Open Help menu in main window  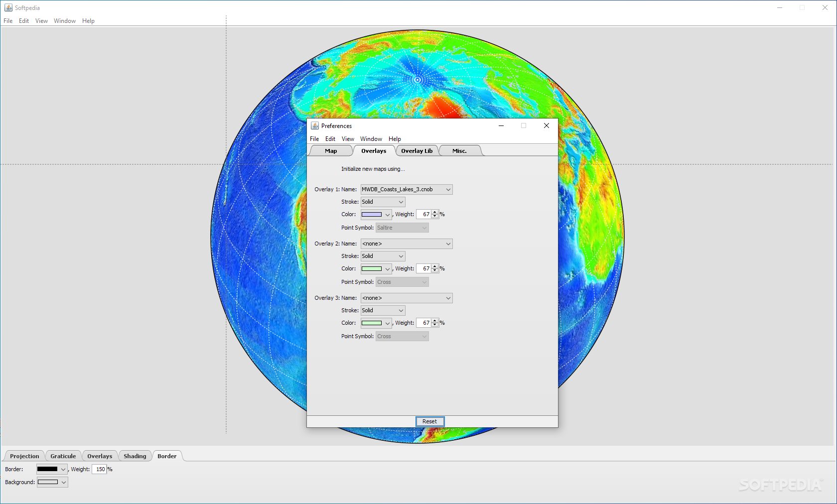pos(88,21)
